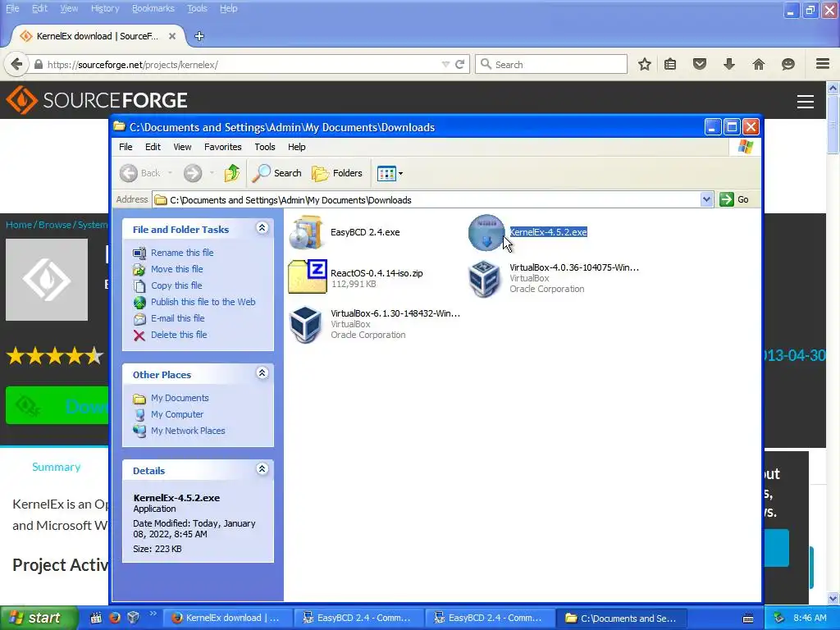
Task: Open the URL bar history dropdown arrow
Action: pos(445,64)
